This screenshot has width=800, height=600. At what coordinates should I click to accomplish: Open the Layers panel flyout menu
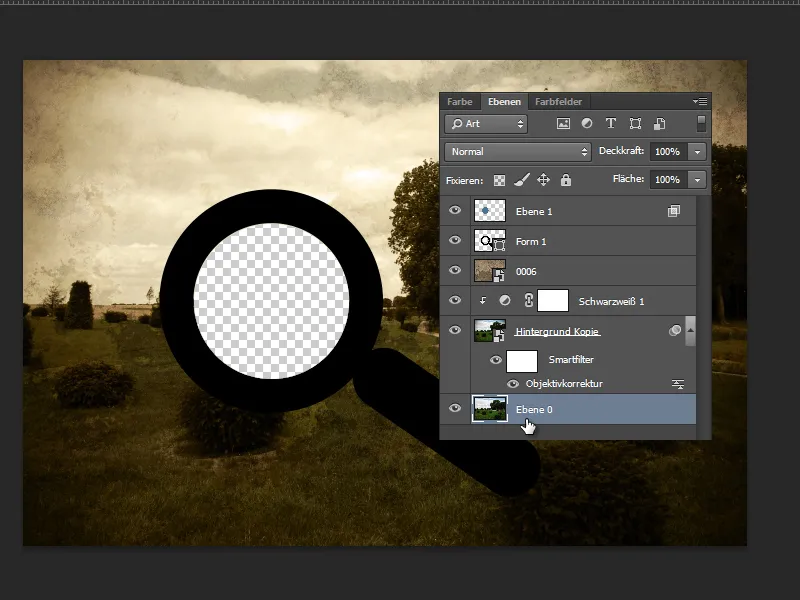tap(699, 102)
